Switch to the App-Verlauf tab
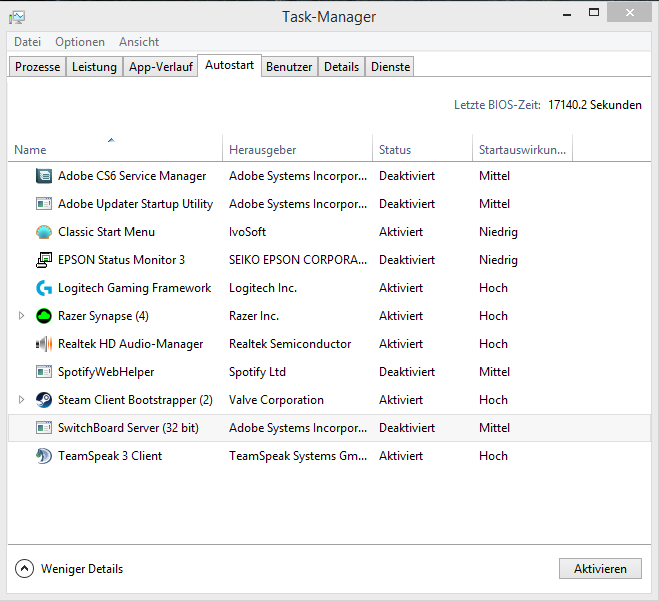This screenshot has height=601, width=659. click(x=161, y=67)
